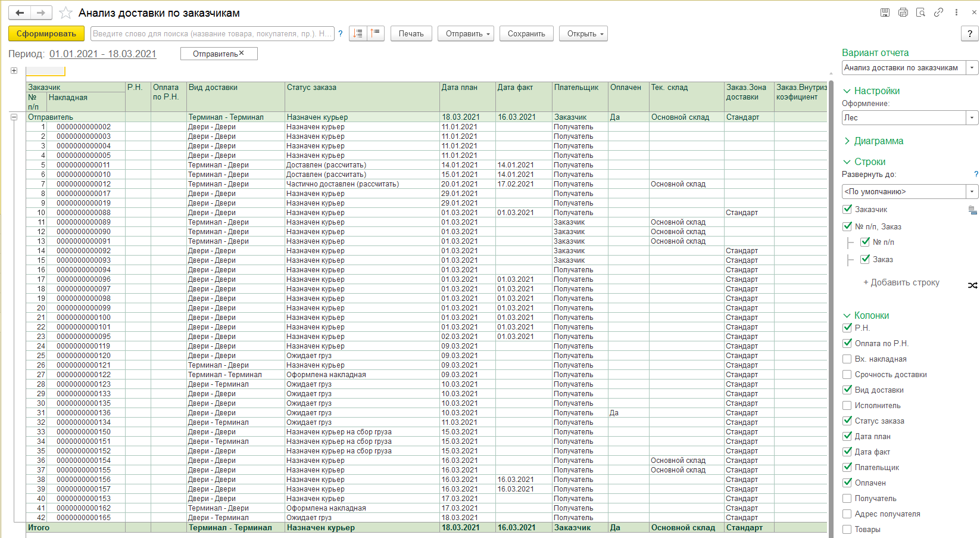Click the shuffle icon beside Добавить строку
The image size is (980, 538).
point(972,285)
